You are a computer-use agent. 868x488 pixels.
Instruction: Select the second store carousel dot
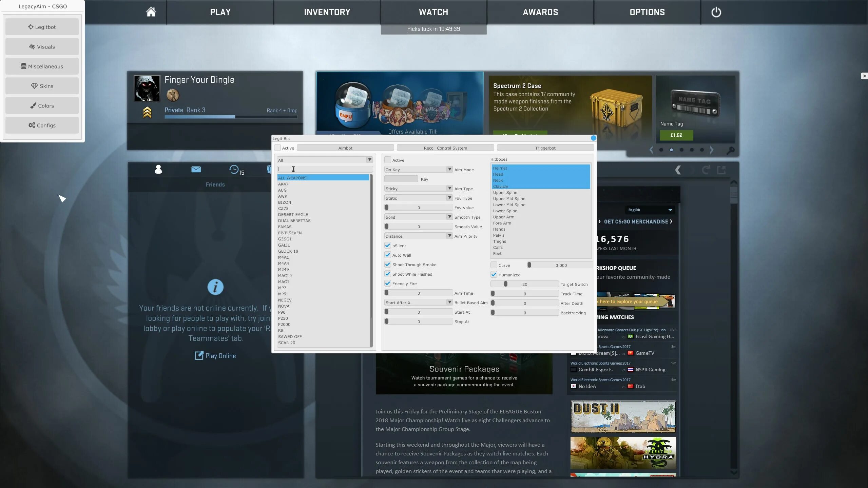[x=671, y=150]
